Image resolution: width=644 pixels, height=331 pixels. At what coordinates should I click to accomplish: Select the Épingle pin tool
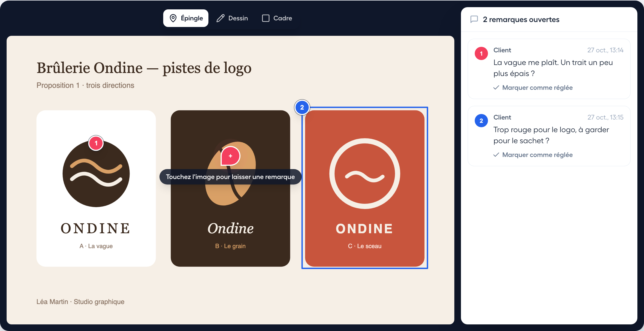click(186, 18)
